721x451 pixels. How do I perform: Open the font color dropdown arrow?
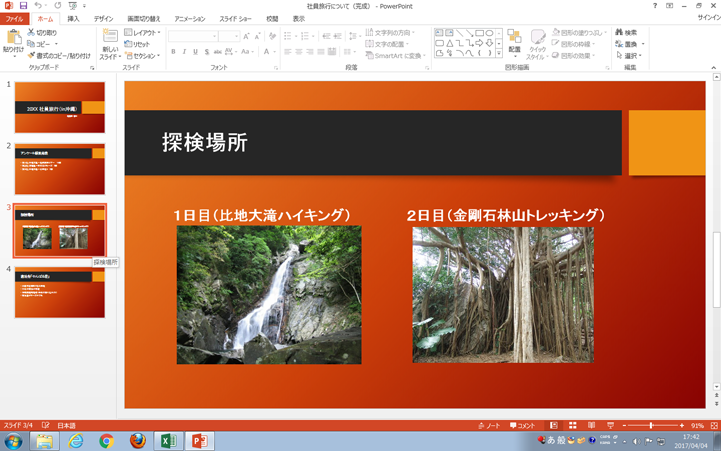(x=275, y=52)
